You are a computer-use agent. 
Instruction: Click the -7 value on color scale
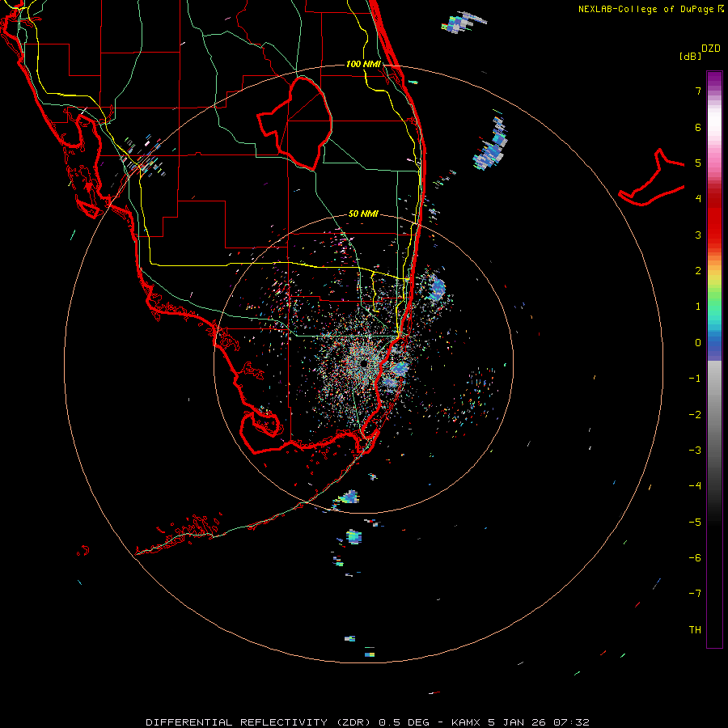(x=695, y=594)
